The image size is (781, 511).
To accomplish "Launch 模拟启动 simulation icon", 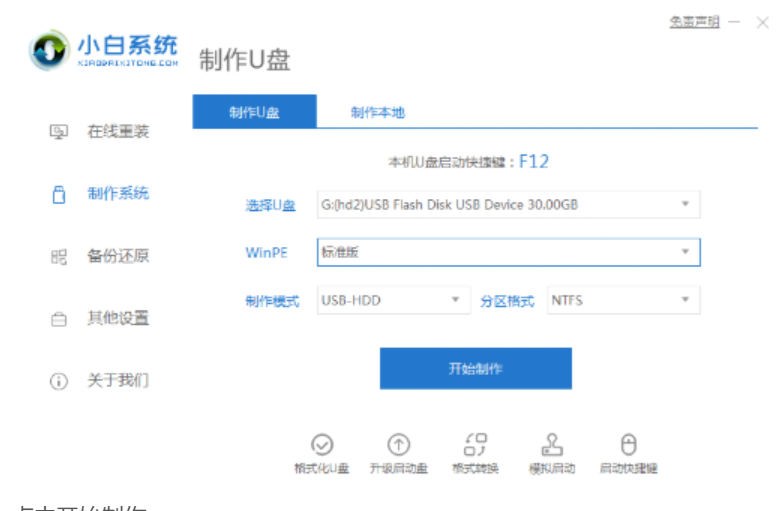I will (551, 445).
